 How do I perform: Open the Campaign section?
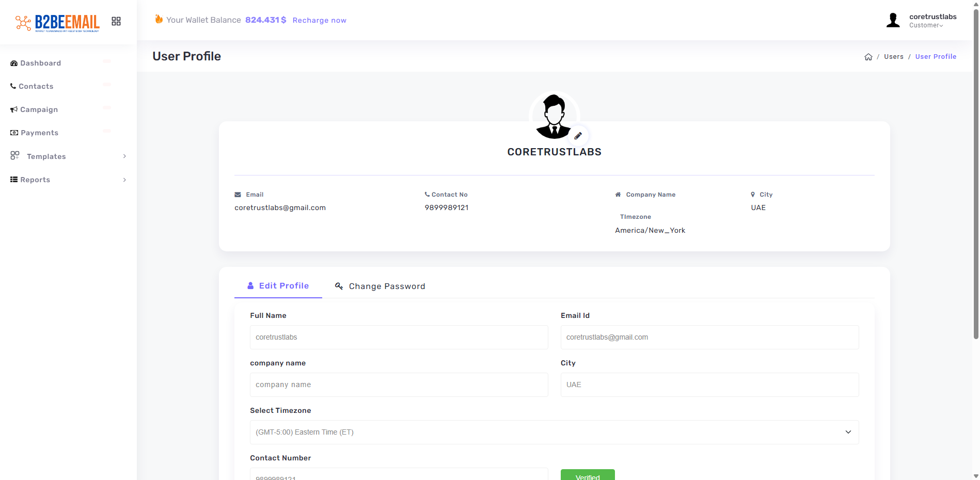pyautogui.click(x=39, y=109)
